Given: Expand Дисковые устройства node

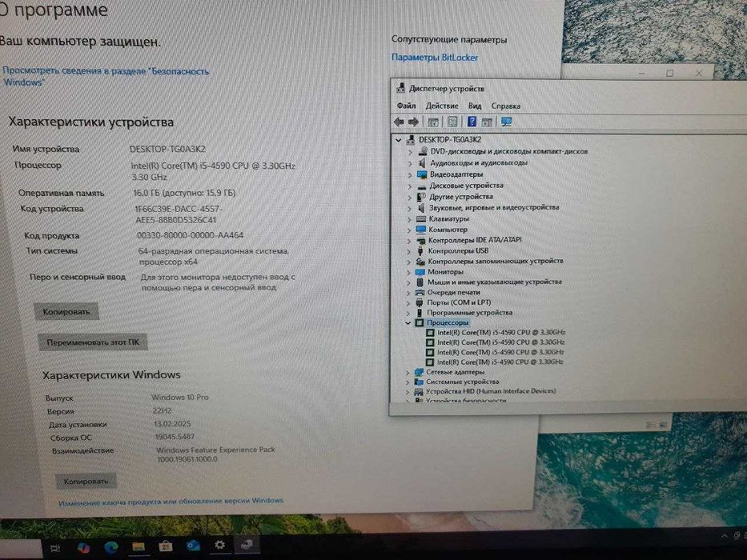Looking at the screenshot, I should 409,186.
